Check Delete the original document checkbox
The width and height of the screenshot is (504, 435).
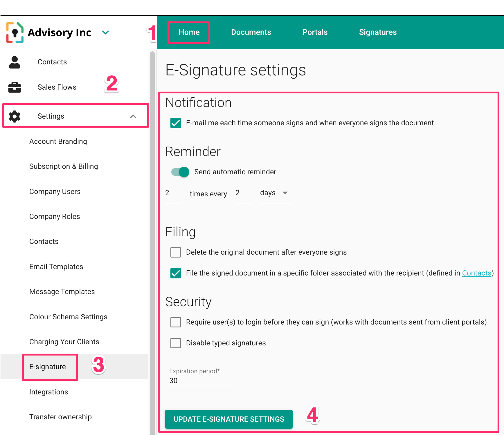point(176,252)
